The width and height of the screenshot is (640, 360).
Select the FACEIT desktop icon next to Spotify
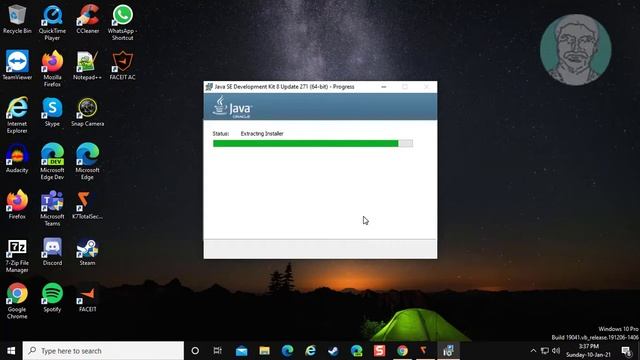87,298
